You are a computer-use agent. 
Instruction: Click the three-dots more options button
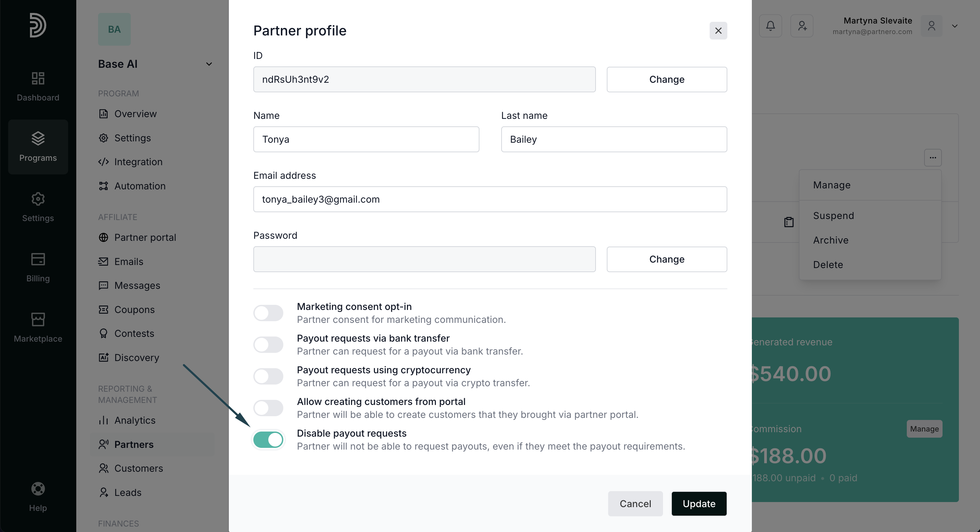tap(933, 158)
